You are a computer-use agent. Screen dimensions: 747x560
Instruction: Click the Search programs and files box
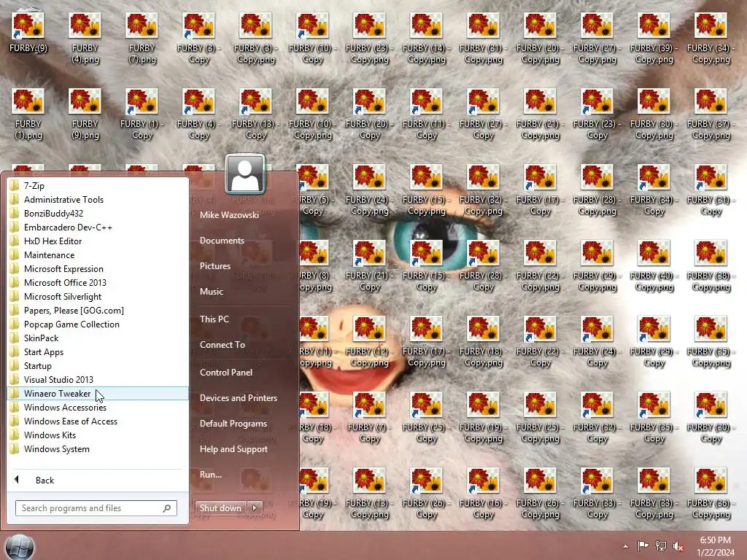96,508
